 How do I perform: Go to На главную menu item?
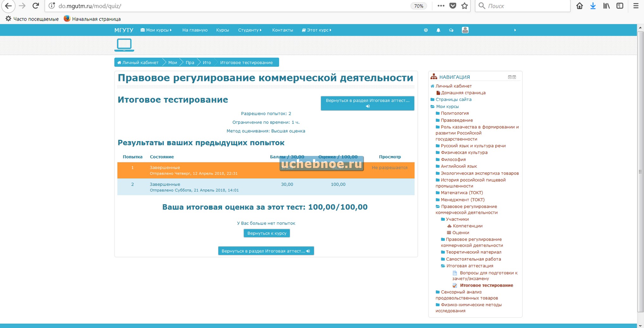coord(195,30)
